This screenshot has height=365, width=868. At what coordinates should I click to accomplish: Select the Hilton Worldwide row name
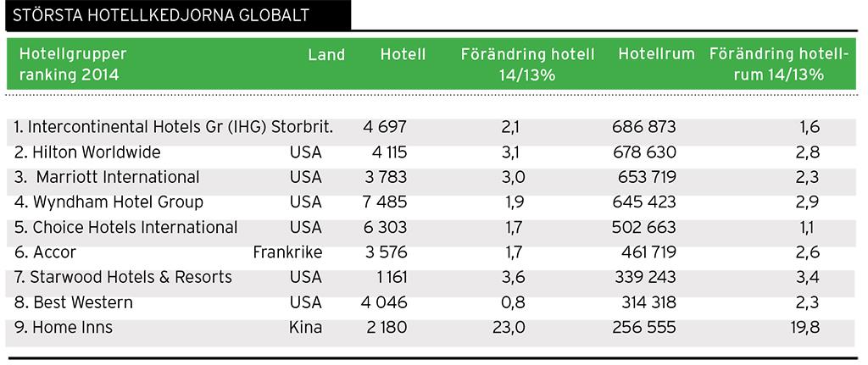point(87,152)
